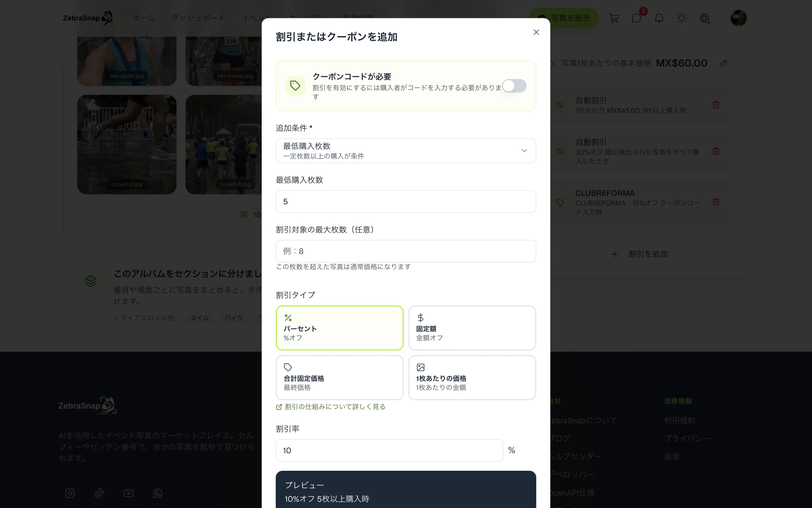This screenshot has width=812, height=508.
Task: Go to ホーム in the navigation
Action: 144,18
